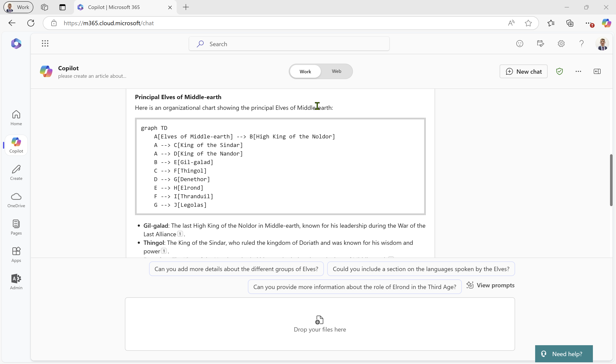Click the suggested prompt about Elves groups
Screen dimensions: 616x364
click(236, 268)
